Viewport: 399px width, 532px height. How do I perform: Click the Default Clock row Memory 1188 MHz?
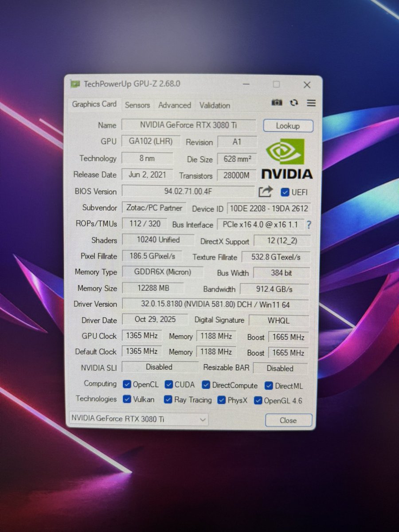click(216, 352)
